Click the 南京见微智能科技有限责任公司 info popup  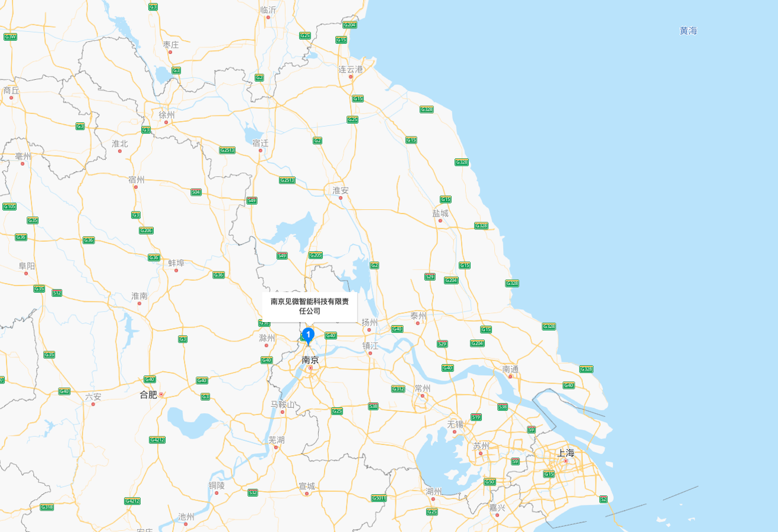pyautogui.click(x=310, y=306)
